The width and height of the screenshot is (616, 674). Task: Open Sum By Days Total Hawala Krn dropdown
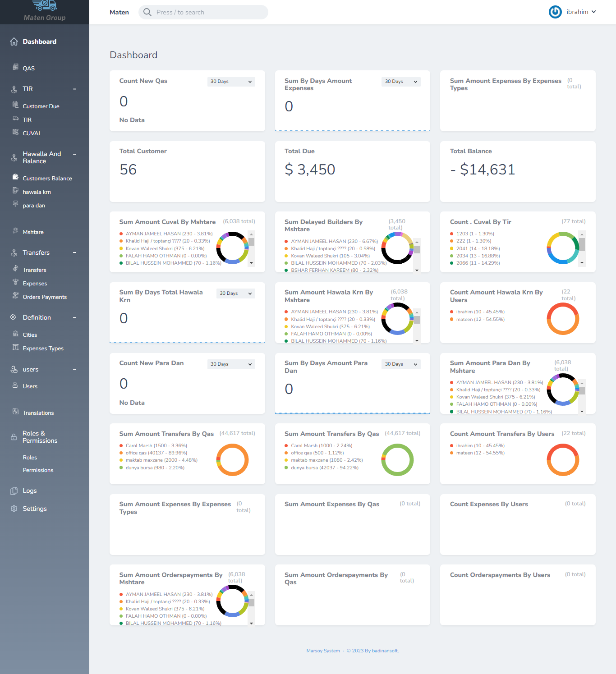pos(236,293)
